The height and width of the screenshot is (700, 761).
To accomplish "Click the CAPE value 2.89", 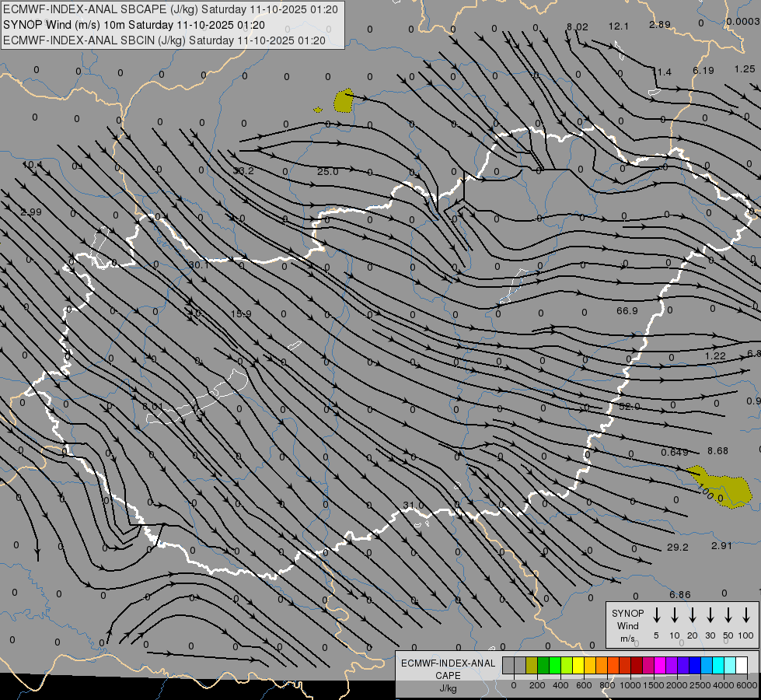I will coord(660,25).
